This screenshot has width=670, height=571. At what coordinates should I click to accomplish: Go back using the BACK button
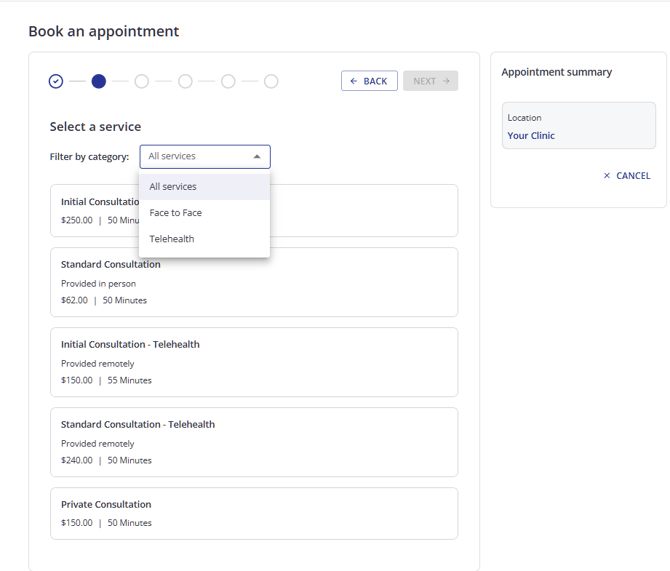369,81
